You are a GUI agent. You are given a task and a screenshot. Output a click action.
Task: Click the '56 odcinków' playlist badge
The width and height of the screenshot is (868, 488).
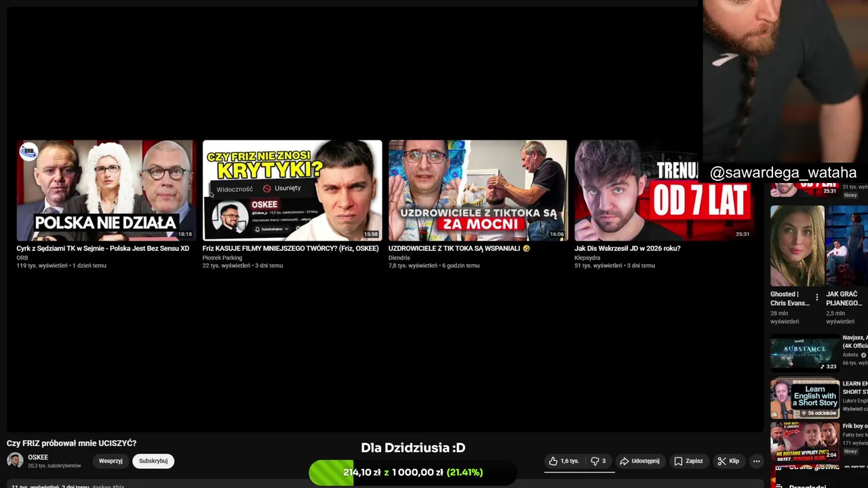pos(819,413)
